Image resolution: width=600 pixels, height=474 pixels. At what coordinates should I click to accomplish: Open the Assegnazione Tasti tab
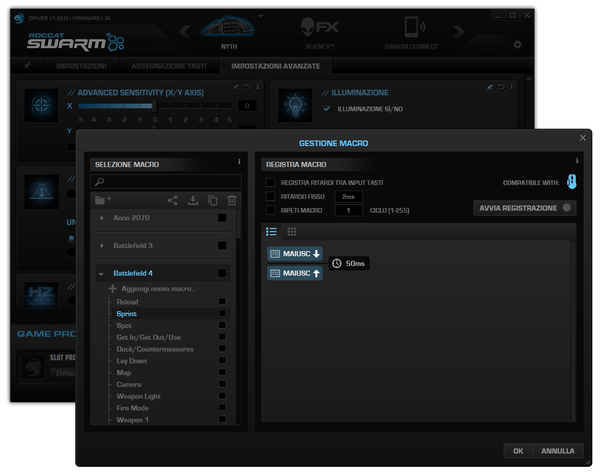tap(169, 66)
